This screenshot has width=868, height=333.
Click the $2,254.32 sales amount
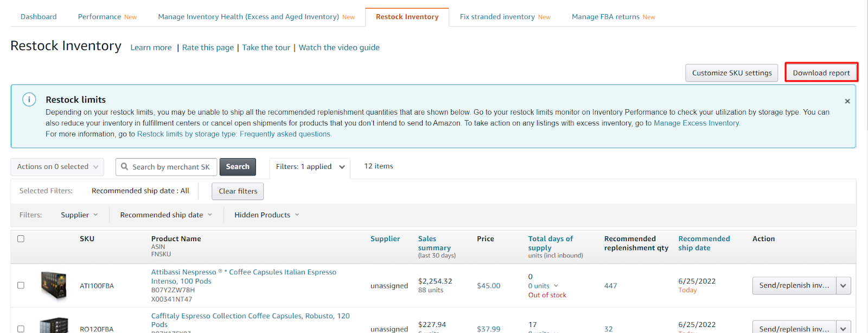435,281
